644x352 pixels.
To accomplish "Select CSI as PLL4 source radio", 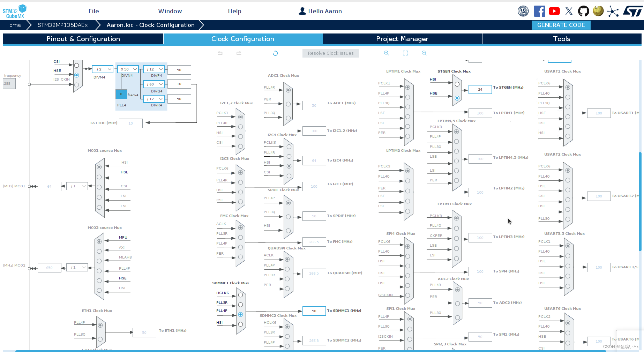I will [76, 65].
